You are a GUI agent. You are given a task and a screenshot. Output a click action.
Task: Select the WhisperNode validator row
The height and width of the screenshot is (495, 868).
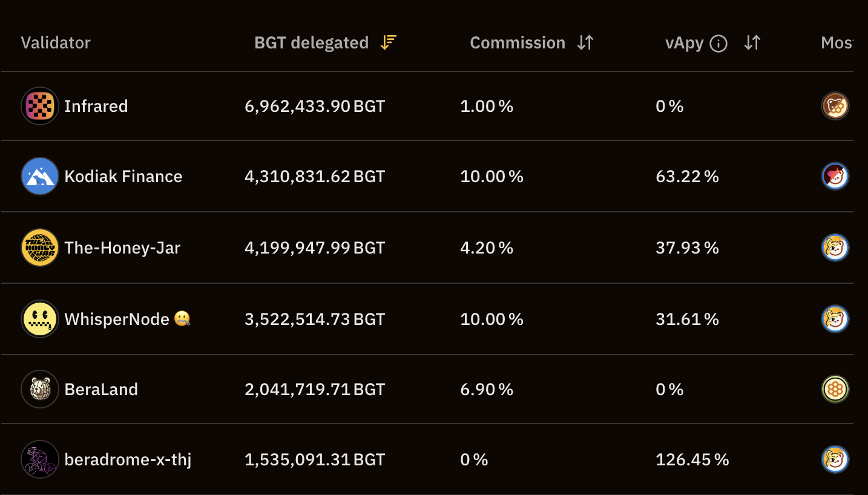pos(427,319)
